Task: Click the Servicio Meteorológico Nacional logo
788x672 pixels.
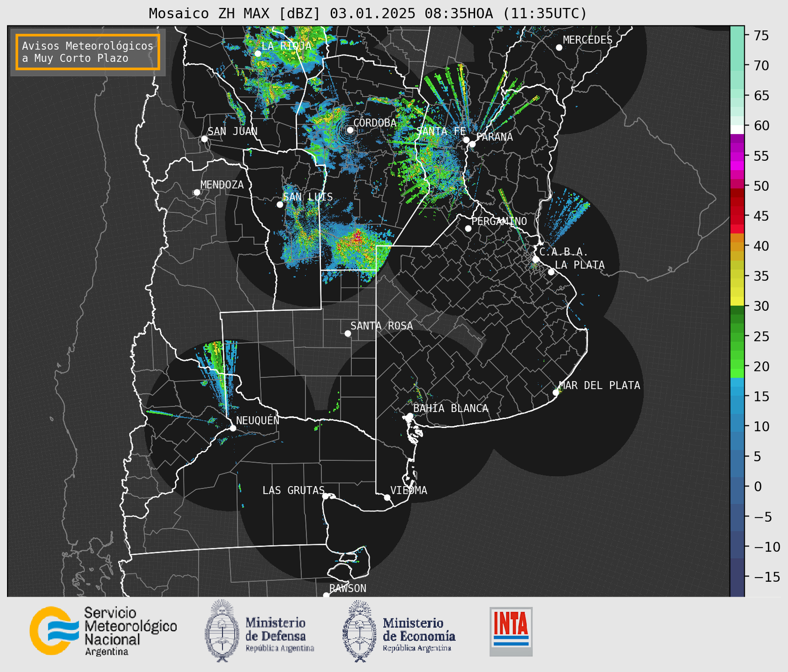Action: (103, 631)
